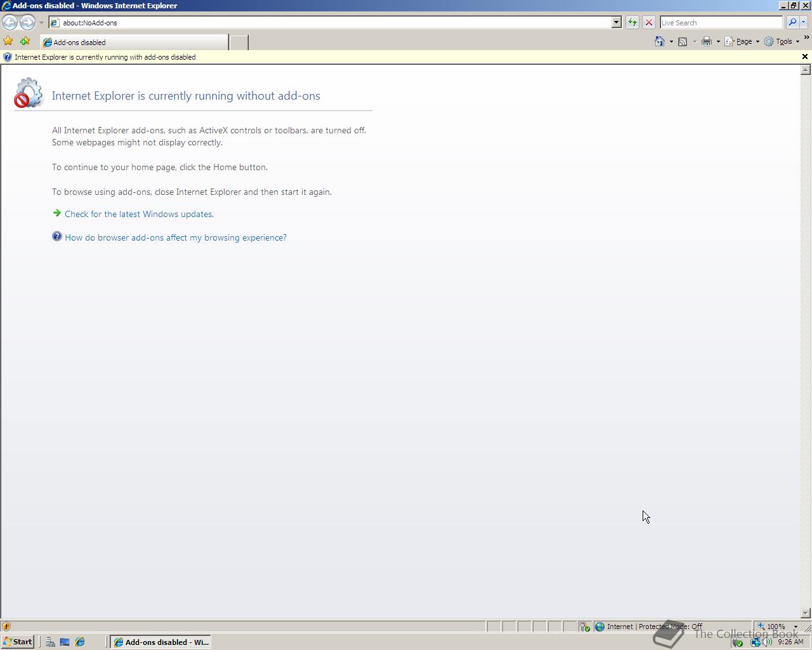Refresh the page using the green arrows
This screenshot has width=812, height=650.
tap(632, 23)
